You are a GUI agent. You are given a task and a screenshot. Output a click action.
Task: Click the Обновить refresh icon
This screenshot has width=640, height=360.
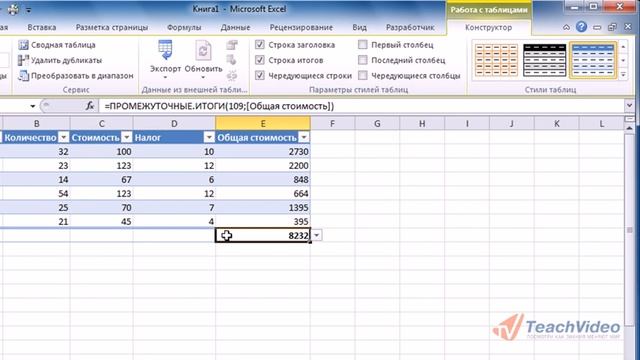point(203,51)
